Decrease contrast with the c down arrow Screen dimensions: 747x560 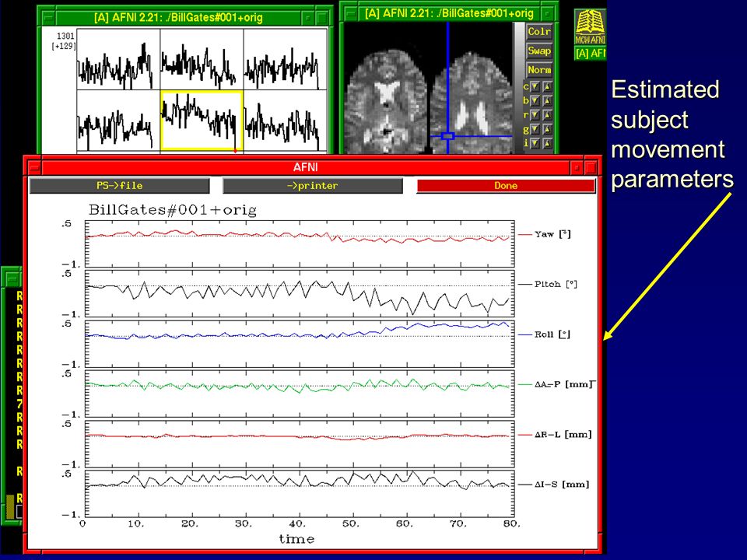point(535,86)
